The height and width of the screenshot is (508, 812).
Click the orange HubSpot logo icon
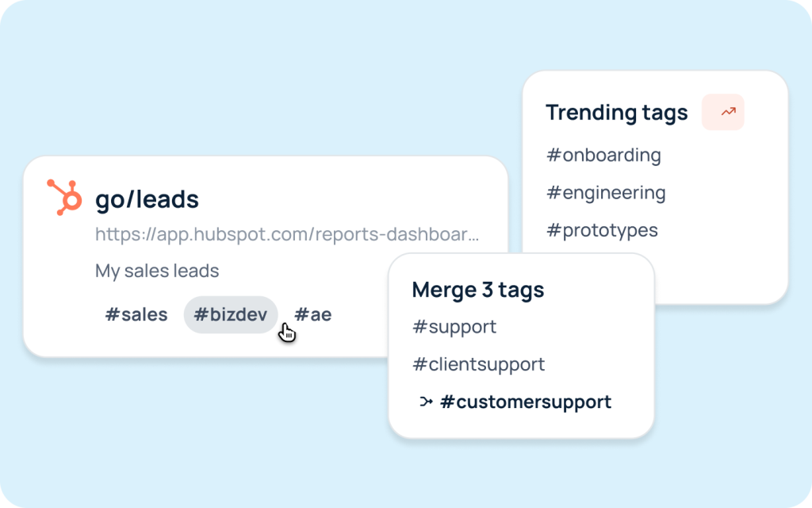point(65,197)
